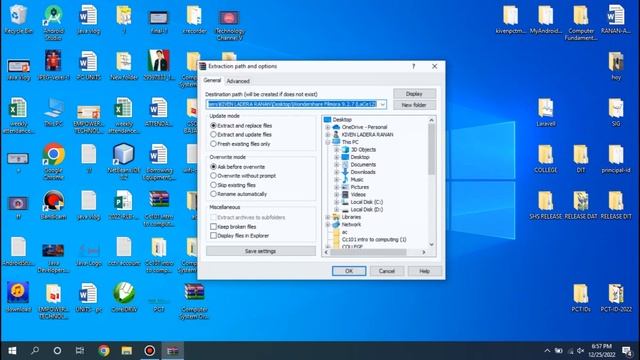640x360 pixels.
Task: Expand the OneDrive - Personal tree node
Action: click(327, 127)
